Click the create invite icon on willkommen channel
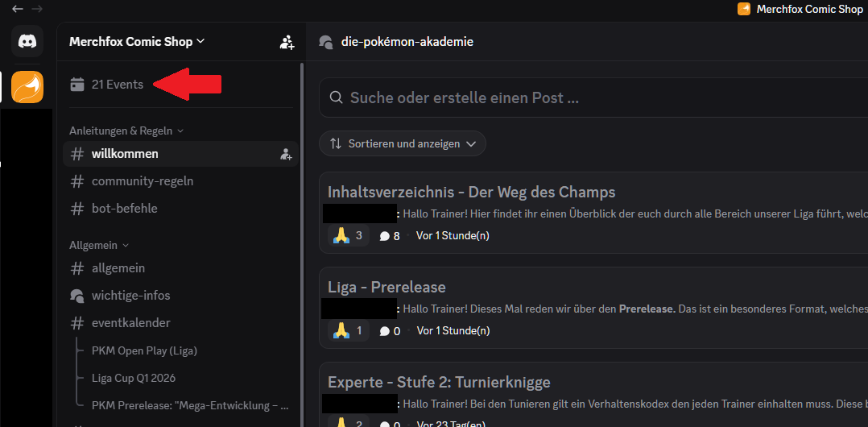 [x=286, y=154]
